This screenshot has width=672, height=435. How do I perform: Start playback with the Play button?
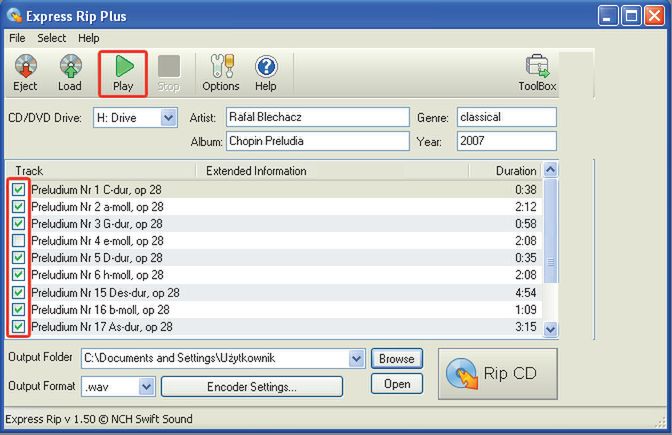(x=123, y=73)
